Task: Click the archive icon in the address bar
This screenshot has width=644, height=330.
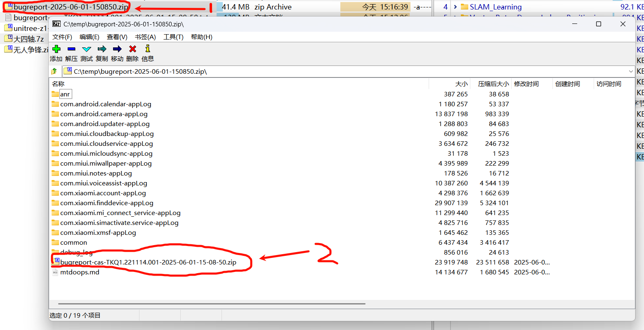Action: (x=68, y=71)
